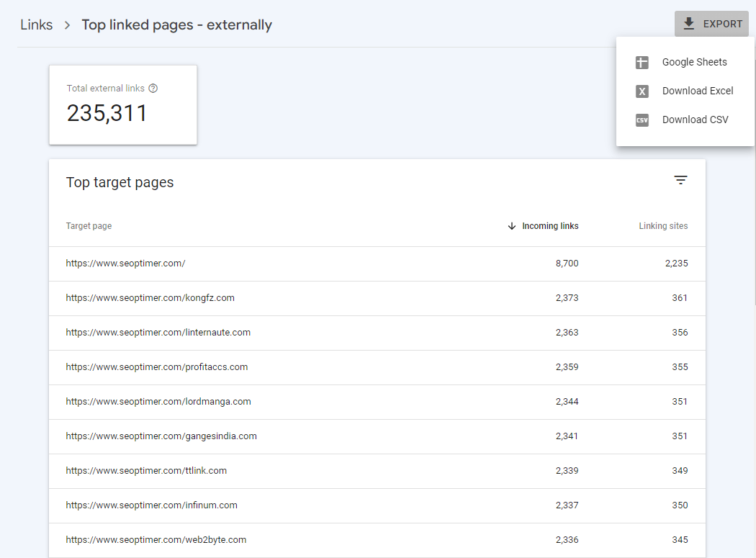This screenshot has height=558, width=756.
Task: Open the gangesindia.com target page row
Action: coord(161,436)
